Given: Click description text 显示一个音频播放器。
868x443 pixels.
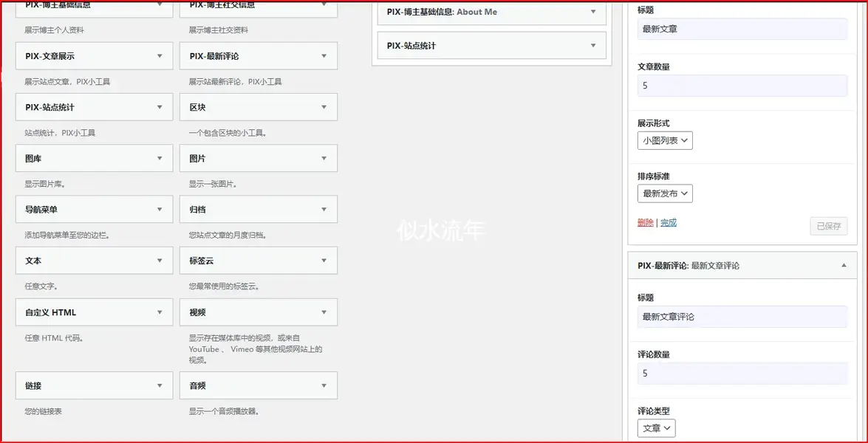Looking at the screenshot, I should [224, 411].
